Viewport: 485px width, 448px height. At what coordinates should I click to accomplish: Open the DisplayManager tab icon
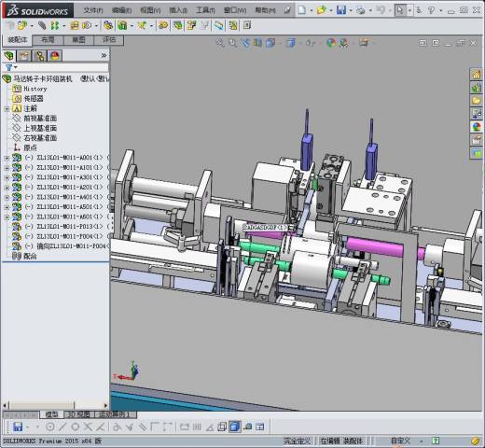[x=55, y=56]
